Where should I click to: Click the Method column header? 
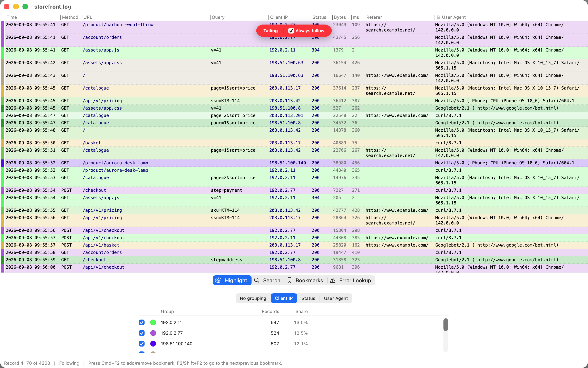click(70, 17)
